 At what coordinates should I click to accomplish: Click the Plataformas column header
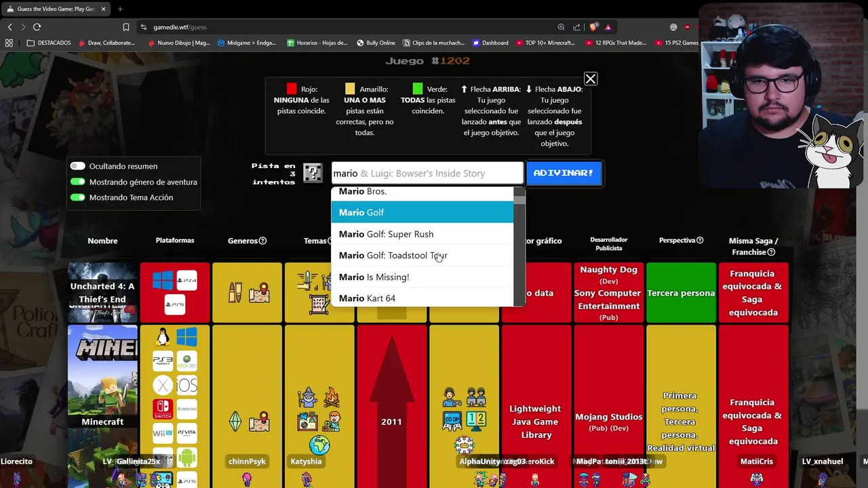(175, 241)
